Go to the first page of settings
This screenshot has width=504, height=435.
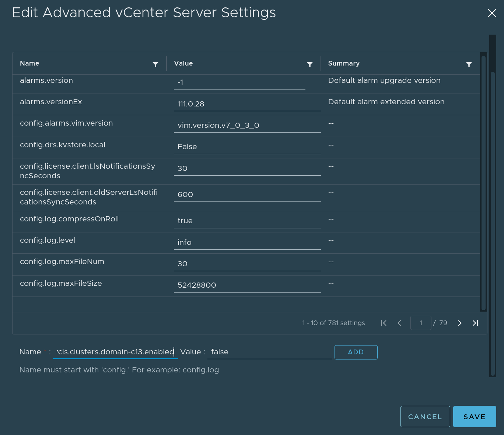pyautogui.click(x=384, y=323)
